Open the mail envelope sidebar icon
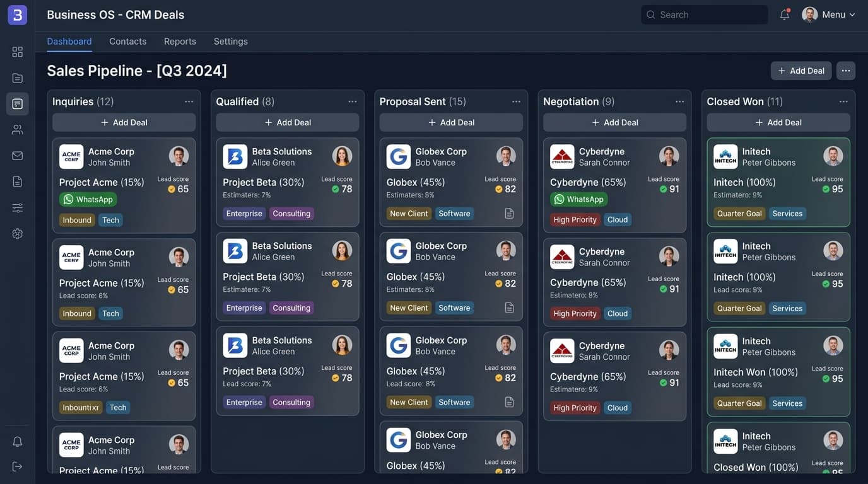The image size is (868, 484). (17, 156)
